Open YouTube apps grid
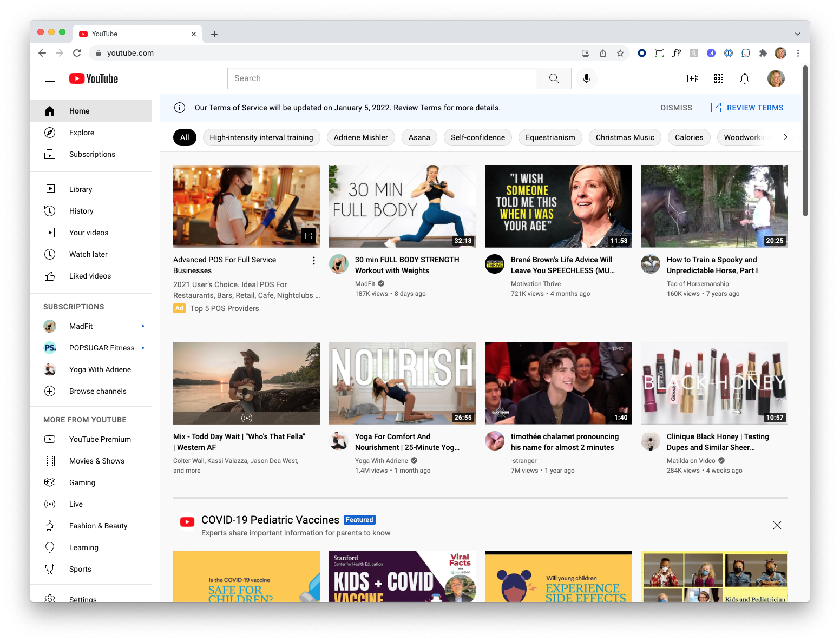The image size is (840, 642). point(719,78)
